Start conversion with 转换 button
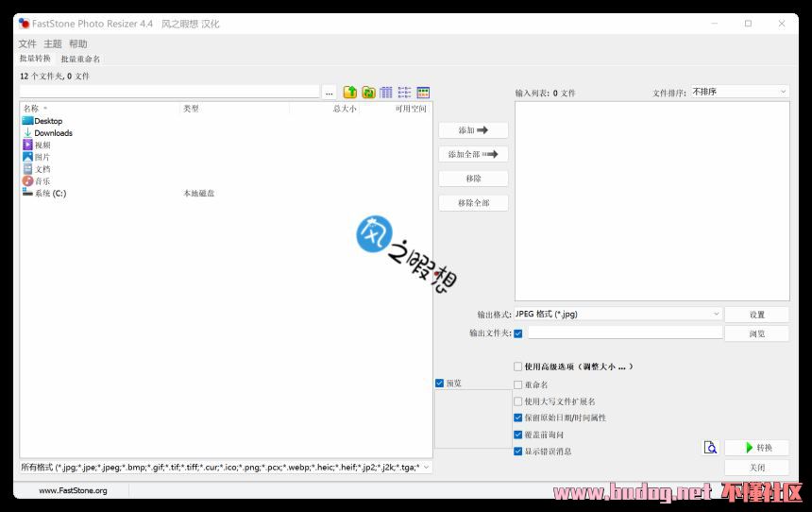This screenshot has height=512, width=812. click(x=756, y=448)
